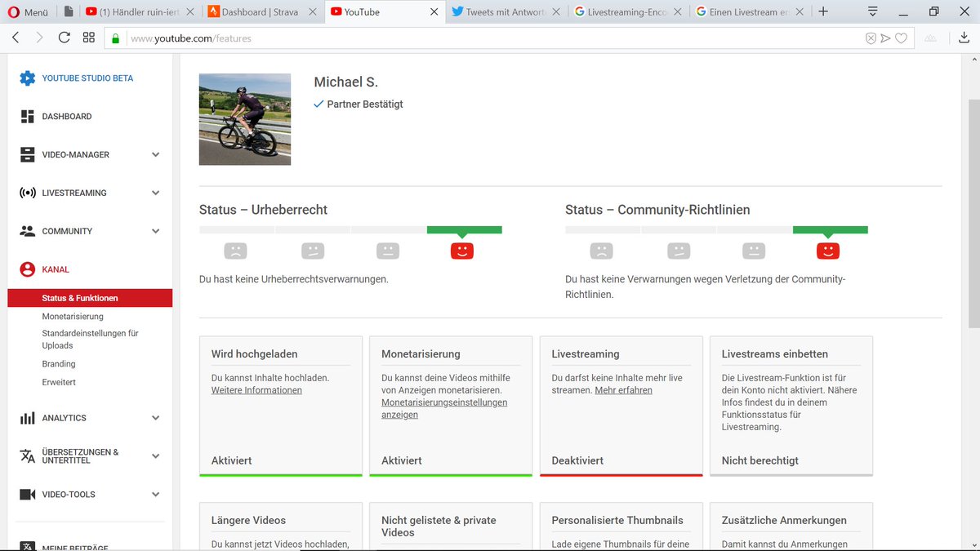
Task: Click the Analytics bar chart icon
Action: point(27,418)
